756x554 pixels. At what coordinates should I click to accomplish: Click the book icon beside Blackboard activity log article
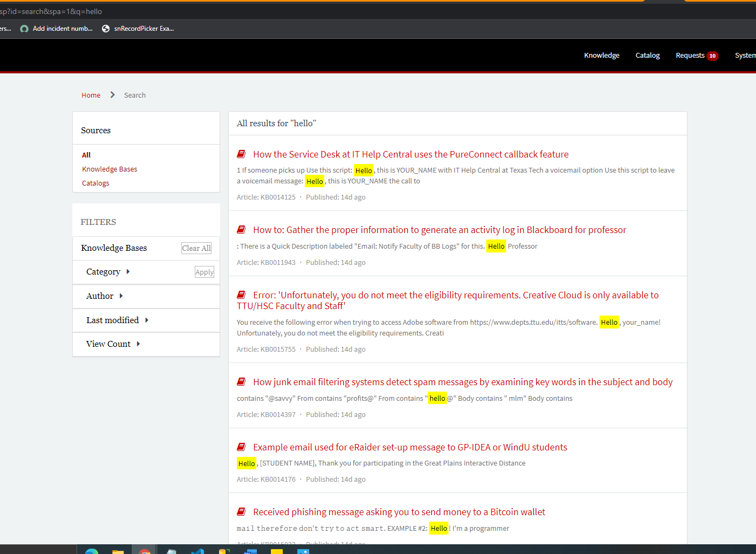coord(241,230)
